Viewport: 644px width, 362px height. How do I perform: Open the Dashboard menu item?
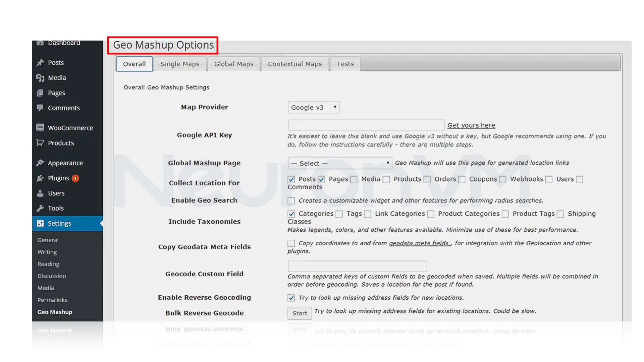[64, 43]
